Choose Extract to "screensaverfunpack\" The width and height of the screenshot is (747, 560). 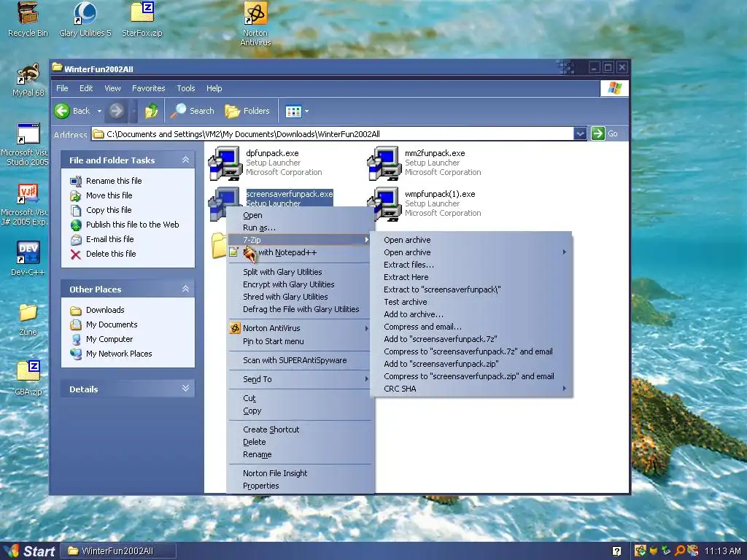click(472, 289)
